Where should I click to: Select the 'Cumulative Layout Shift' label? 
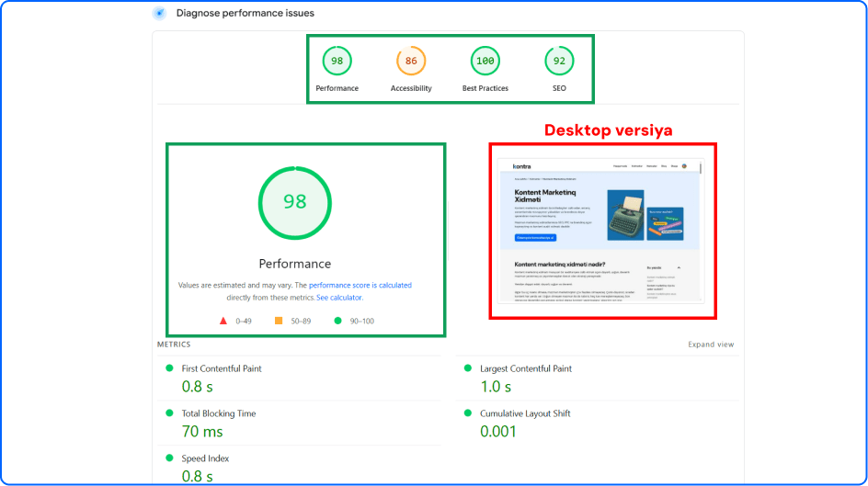point(525,413)
